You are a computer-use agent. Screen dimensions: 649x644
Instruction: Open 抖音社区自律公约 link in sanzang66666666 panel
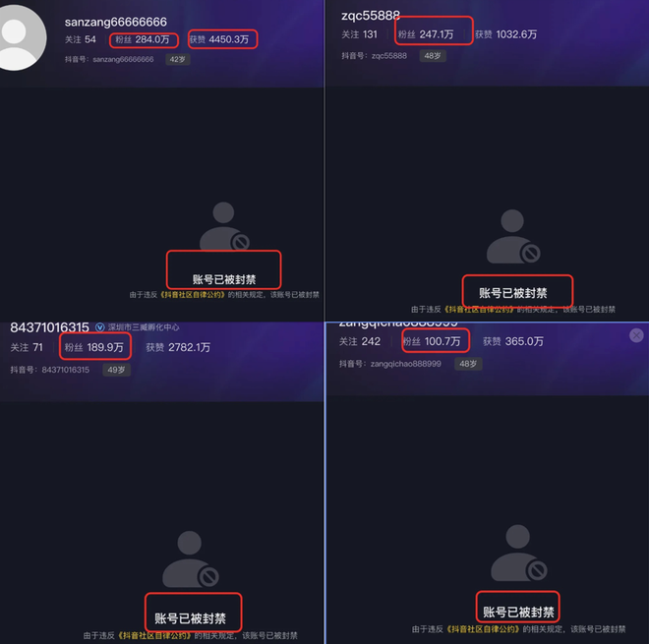pyautogui.click(x=193, y=295)
